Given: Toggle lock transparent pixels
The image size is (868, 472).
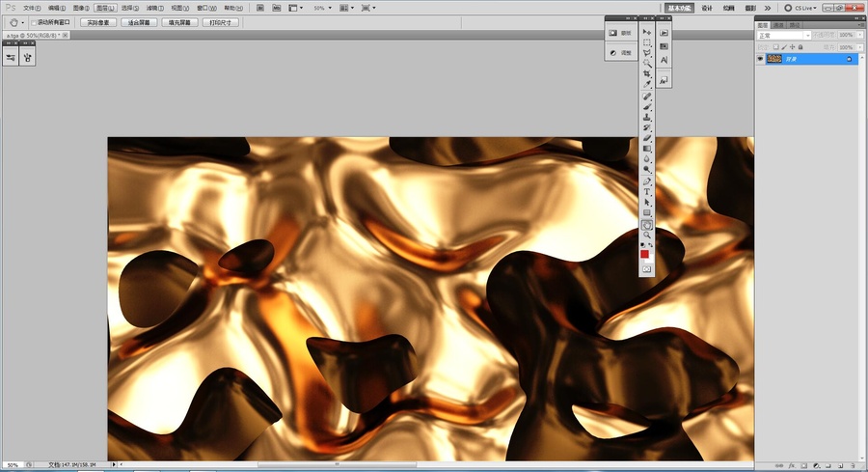Looking at the screenshot, I should [776, 47].
